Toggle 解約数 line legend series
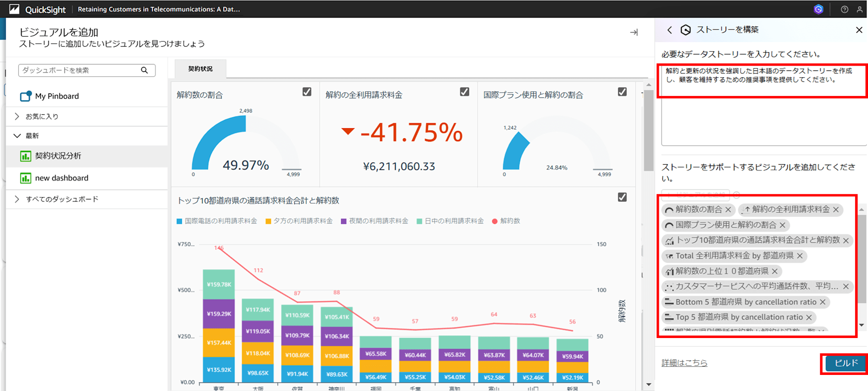This screenshot has width=868, height=391. 506,221
